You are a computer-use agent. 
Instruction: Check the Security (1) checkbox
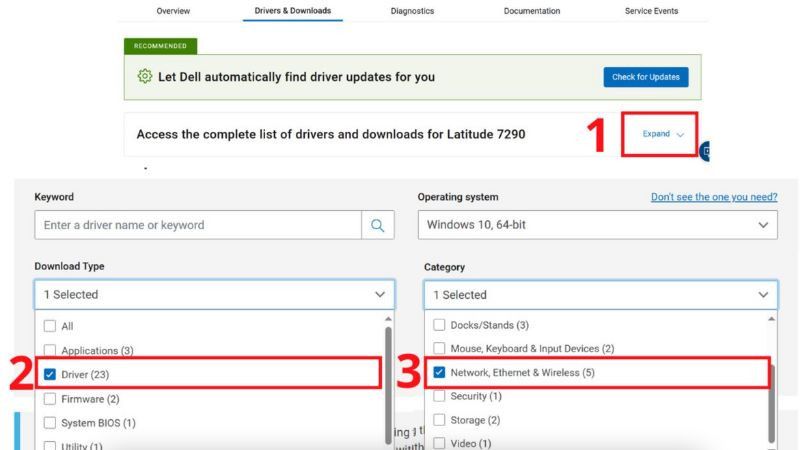tap(439, 396)
